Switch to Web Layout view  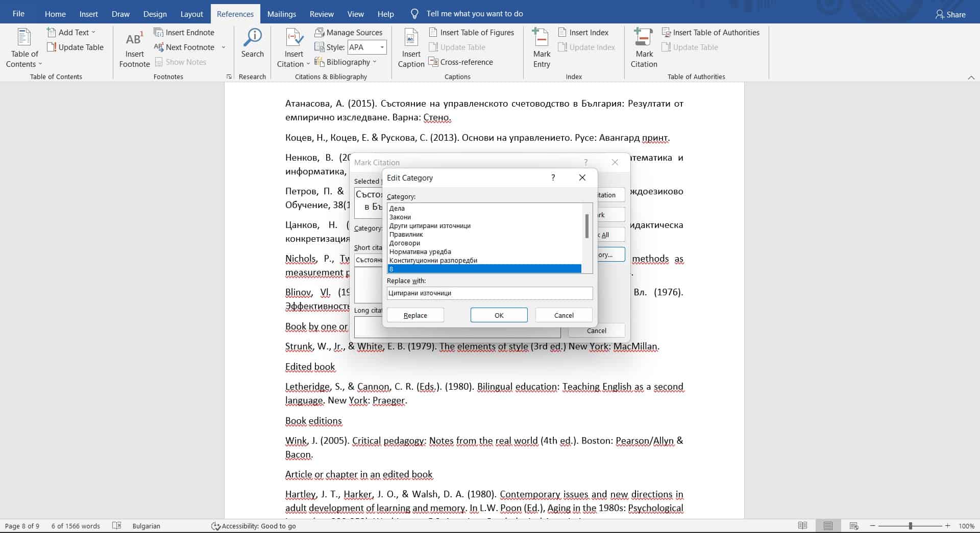[853, 525]
